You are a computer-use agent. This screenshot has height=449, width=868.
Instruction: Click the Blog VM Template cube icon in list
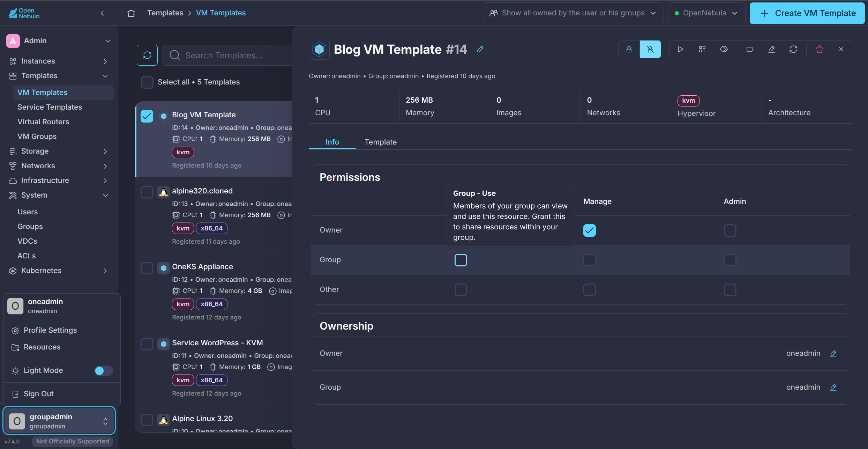click(163, 116)
